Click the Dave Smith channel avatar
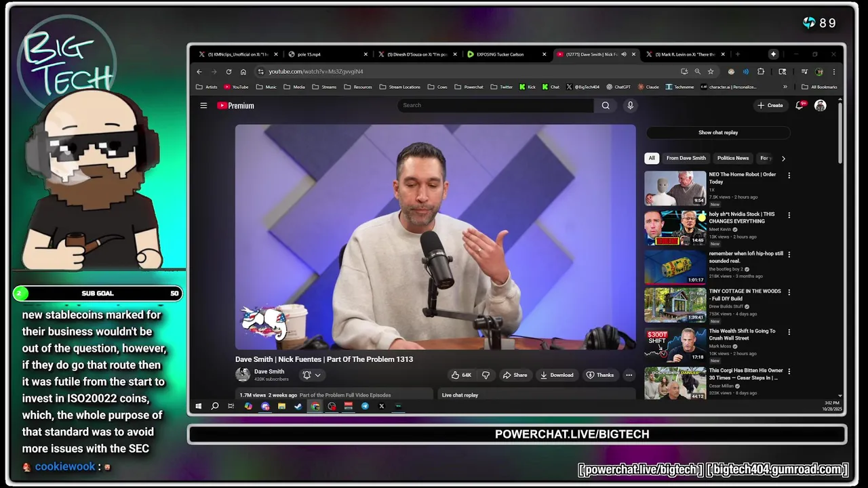The height and width of the screenshot is (488, 868). click(x=242, y=374)
